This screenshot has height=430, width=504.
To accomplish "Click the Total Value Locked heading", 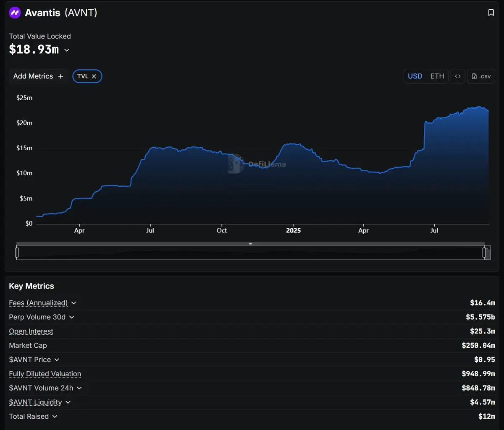I will pos(40,36).
